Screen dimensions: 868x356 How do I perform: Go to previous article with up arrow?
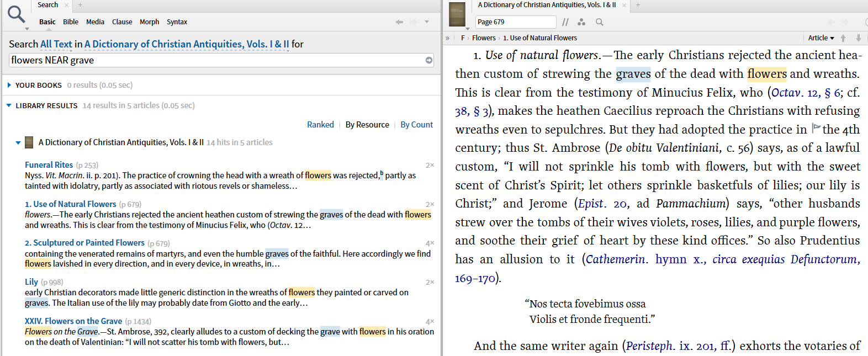pyautogui.click(x=843, y=38)
